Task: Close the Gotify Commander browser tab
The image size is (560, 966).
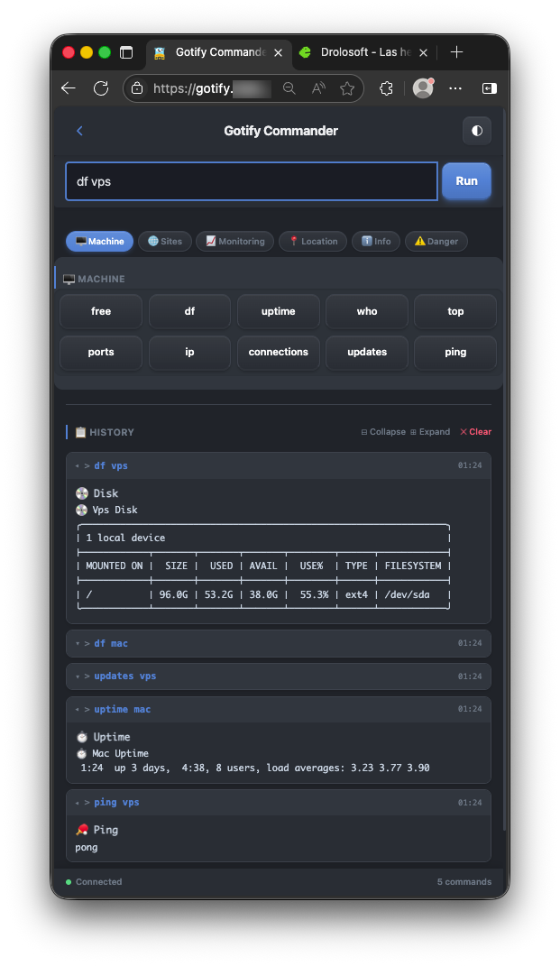Action: (278, 53)
